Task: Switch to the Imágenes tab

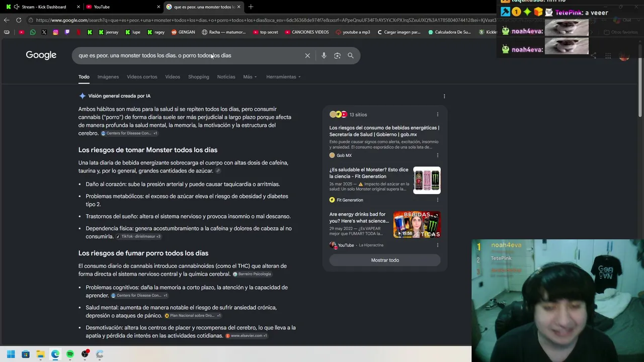Action: point(108,77)
